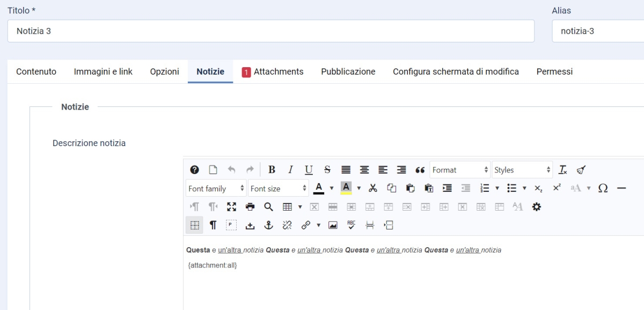
Task: Open Configura schermata di modifica tab
Action: (456, 71)
